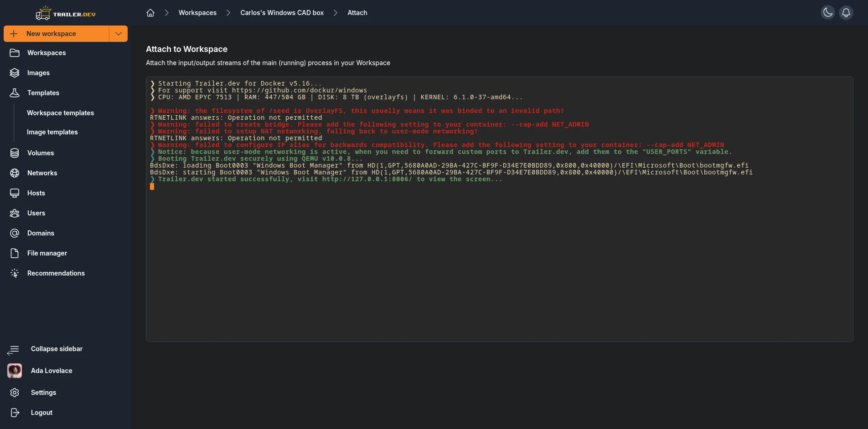This screenshot has height=429, width=868.
Task: Click the Settings gear icon
Action: pos(15,393)
